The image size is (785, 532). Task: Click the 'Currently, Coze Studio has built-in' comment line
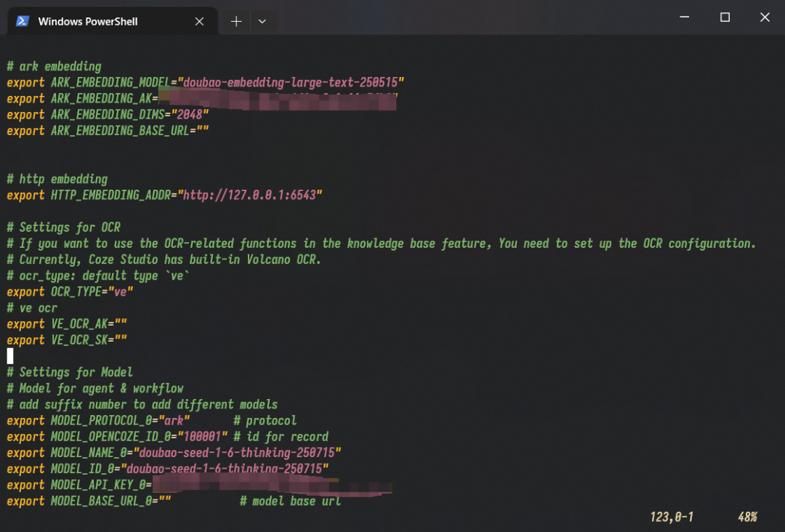164,259
